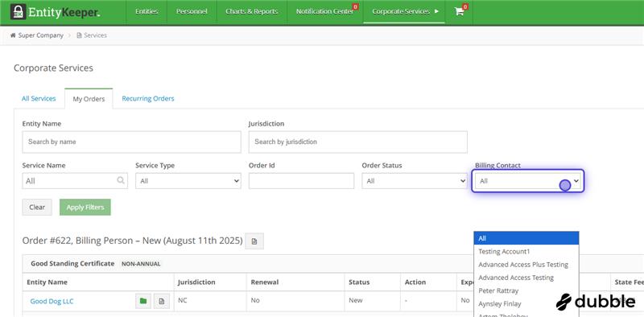Click the NC jurisdiction cell
The height and width of the screenshot is (317, 644).
tap(183, 300)
